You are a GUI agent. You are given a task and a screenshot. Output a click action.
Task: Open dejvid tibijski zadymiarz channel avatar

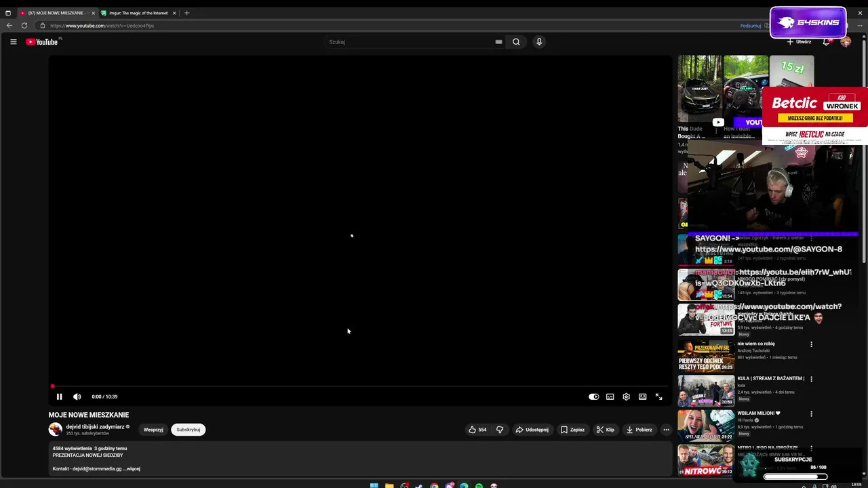point(55,429)
